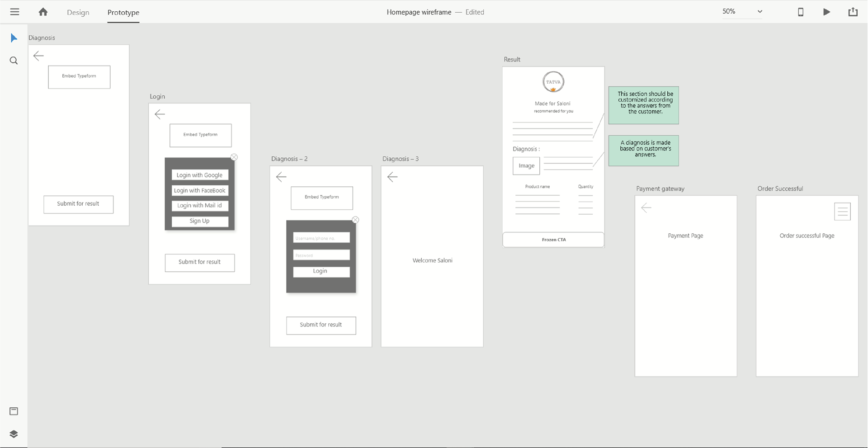The width and height of the screenshot is (868, 448).
Task: Choose the Select arrow tool
Action: click(x=14, y=38)
